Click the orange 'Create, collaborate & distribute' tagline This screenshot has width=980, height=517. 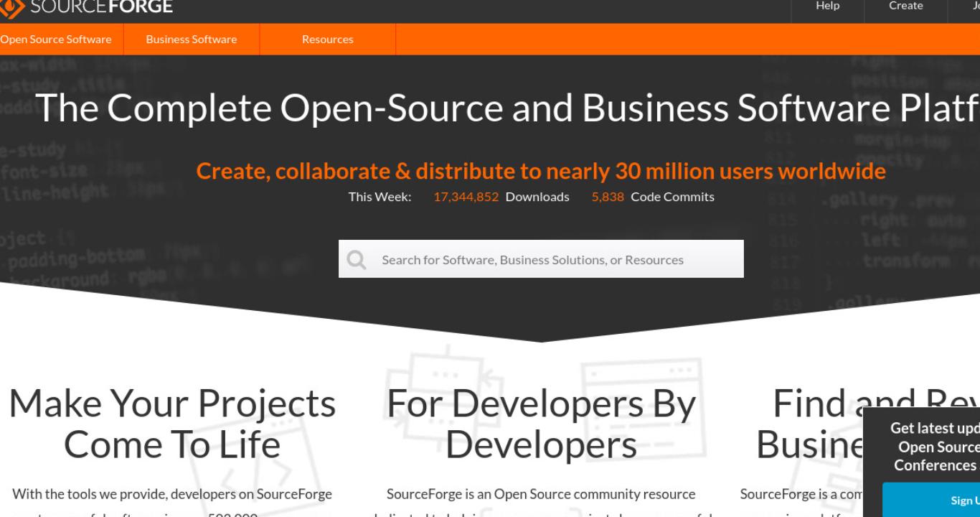tap(541, 172)
